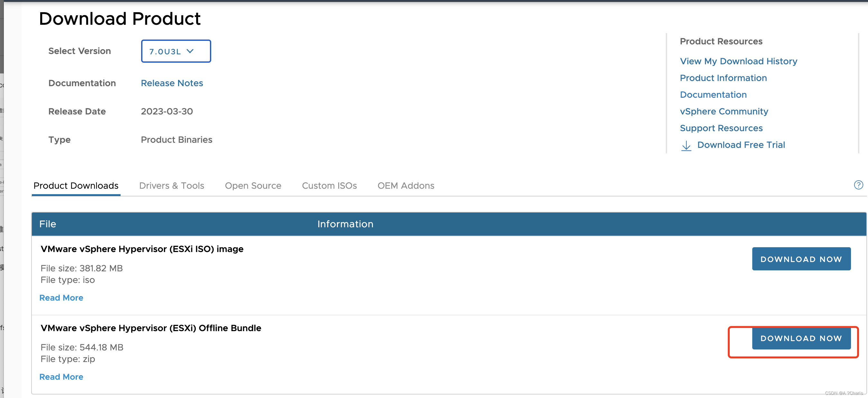868x398 pixels.
Task: Visit the vSphere Community page
Action: pos(724,111)
